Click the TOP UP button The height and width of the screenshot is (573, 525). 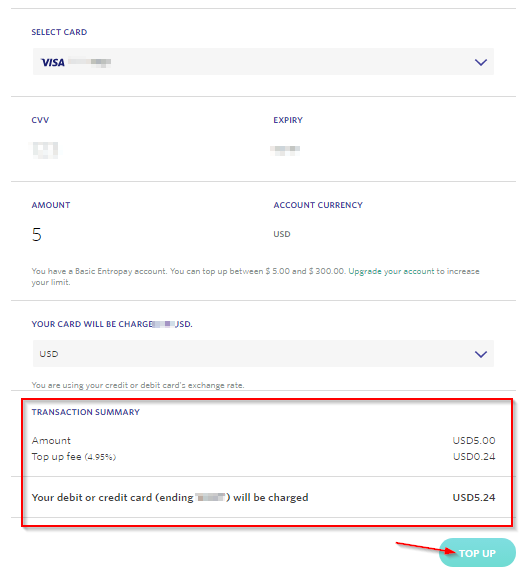click(x=477, y=553)
